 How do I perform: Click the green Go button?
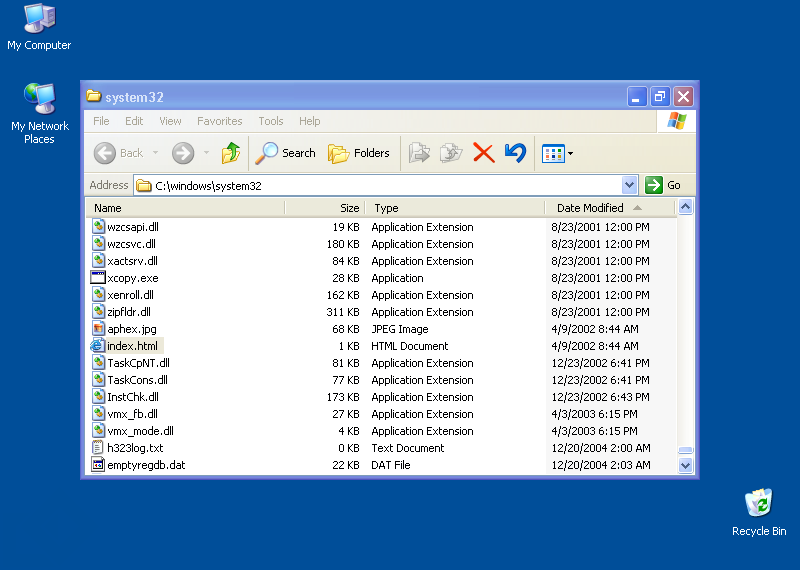click(664, 185)
